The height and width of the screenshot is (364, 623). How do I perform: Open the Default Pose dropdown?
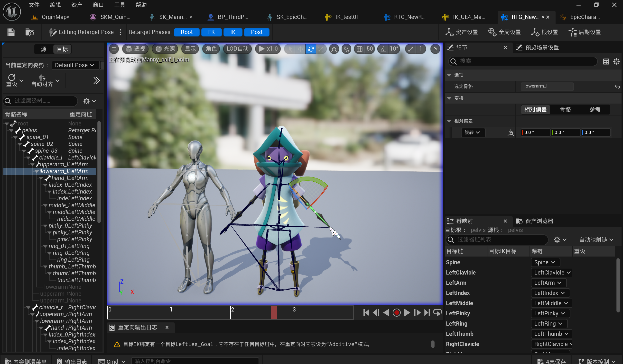click(75, 65)
